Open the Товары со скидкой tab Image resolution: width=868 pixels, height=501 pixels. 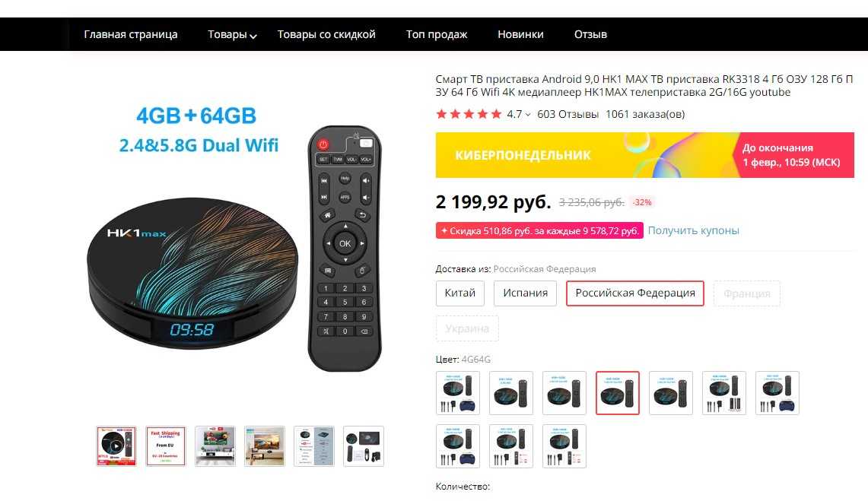pyautogui.click(x=326, y=34)
